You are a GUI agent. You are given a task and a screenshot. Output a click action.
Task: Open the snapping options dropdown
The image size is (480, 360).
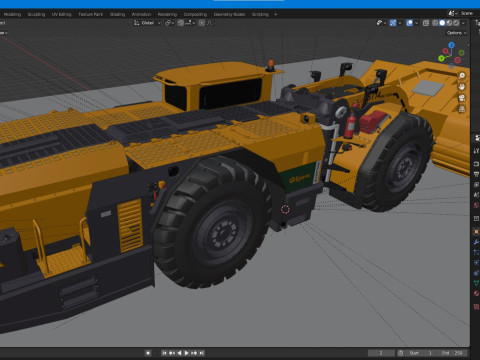coord(190,23)
